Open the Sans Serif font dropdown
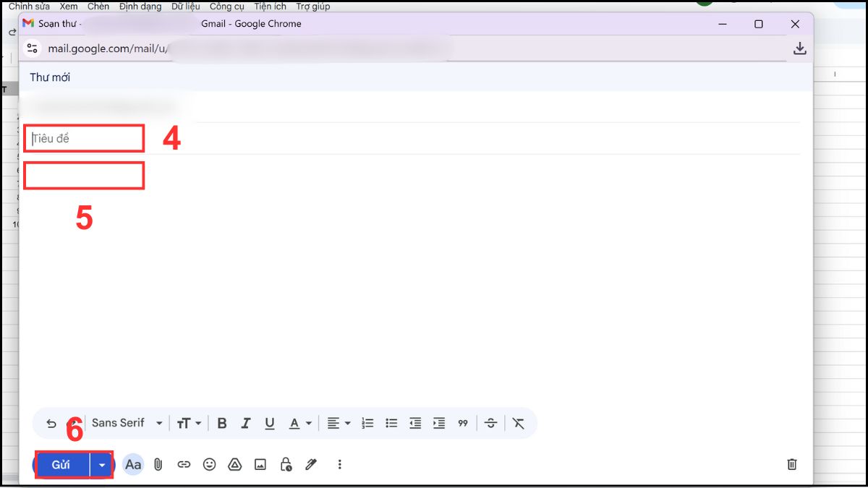The height and width of the screenshot is (488, 868). click(x=127, y=423)
